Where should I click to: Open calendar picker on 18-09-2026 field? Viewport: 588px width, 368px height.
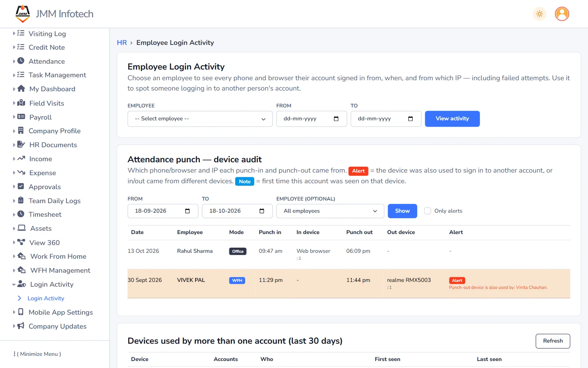pyautogui.click(x=187, y=211)
